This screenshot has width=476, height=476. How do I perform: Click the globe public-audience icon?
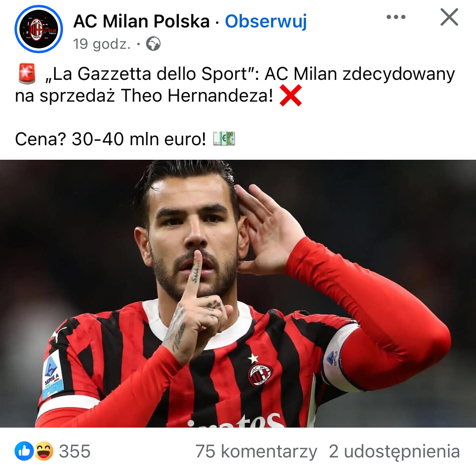coord(153,44)
